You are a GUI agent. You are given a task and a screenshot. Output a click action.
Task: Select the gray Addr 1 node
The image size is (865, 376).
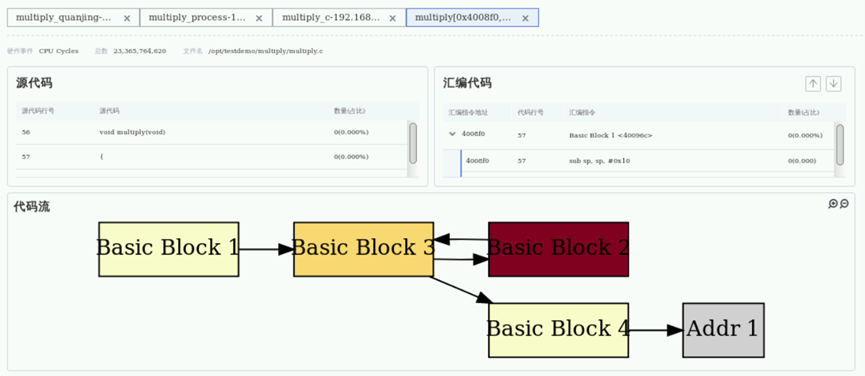[x=723, y=330]
